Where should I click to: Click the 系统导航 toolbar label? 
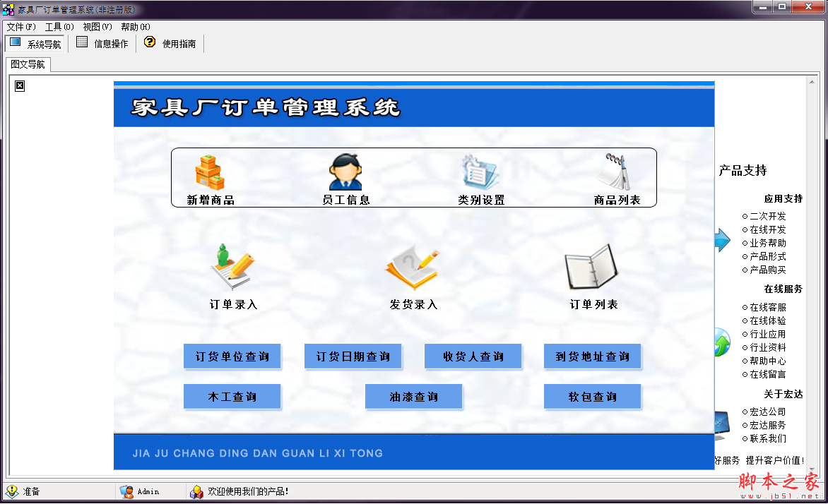pyautogui.click(x=45, y=44)
